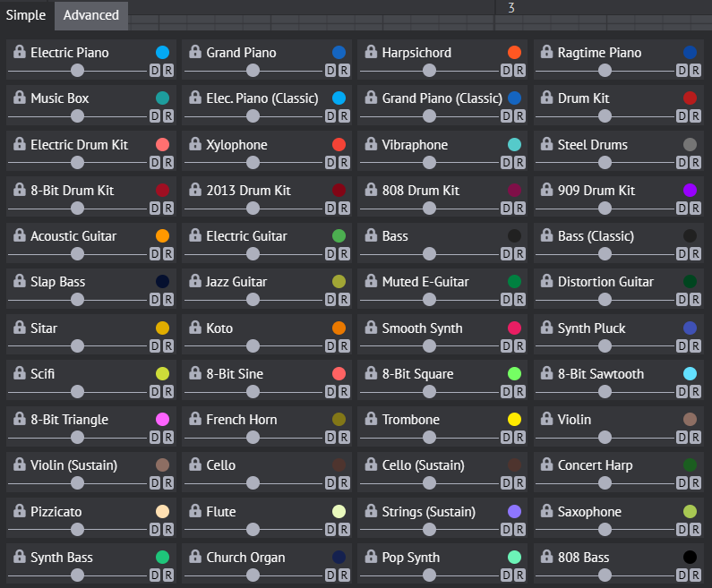Toggle the R button for Muted E-Guitar
The image size is (712, 588).
tap(520, 300)
